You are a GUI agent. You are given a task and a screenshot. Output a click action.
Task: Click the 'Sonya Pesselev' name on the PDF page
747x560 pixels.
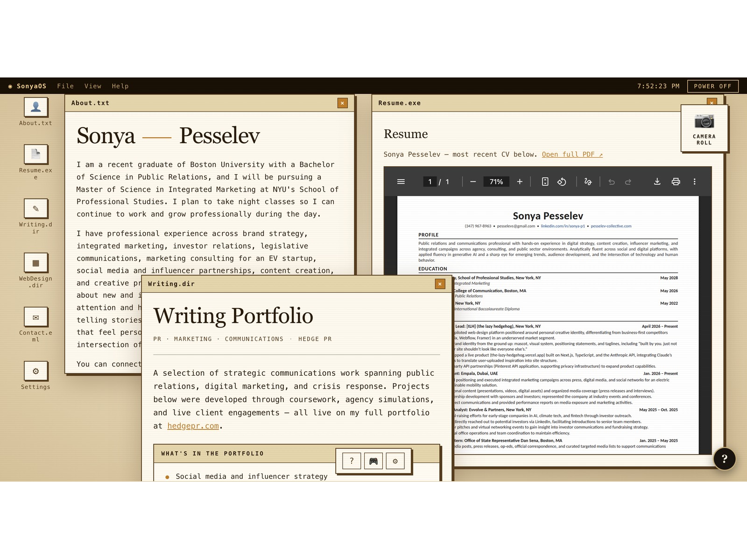click(548, 216)
